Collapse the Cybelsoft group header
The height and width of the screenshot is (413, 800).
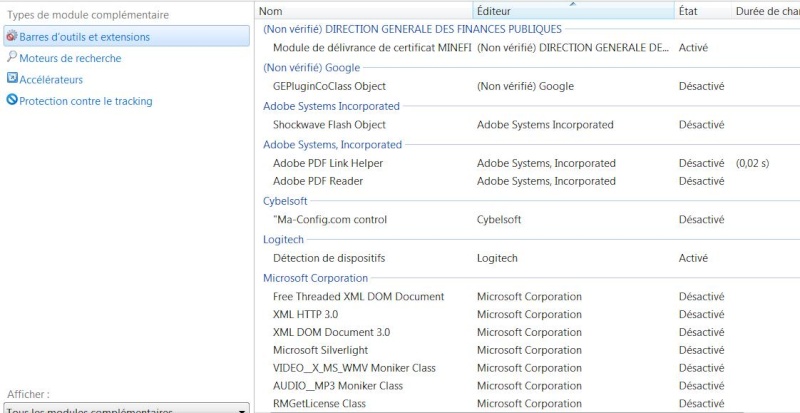(285, 201)
